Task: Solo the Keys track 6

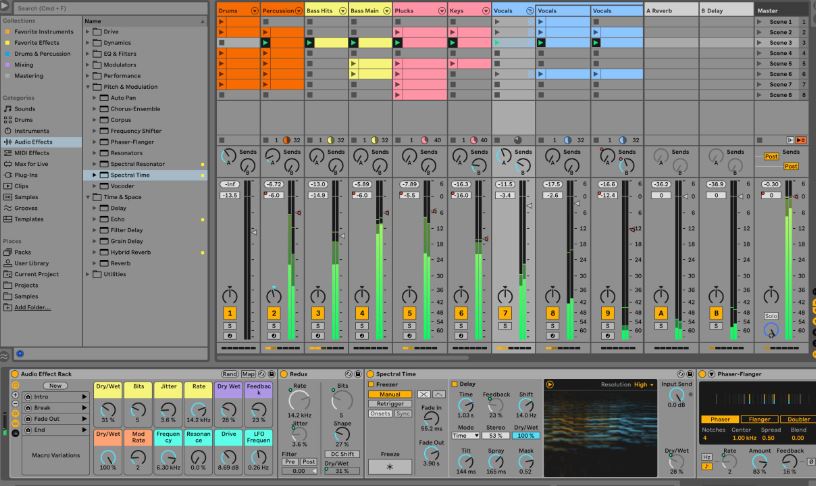Action: pos(461,326)
